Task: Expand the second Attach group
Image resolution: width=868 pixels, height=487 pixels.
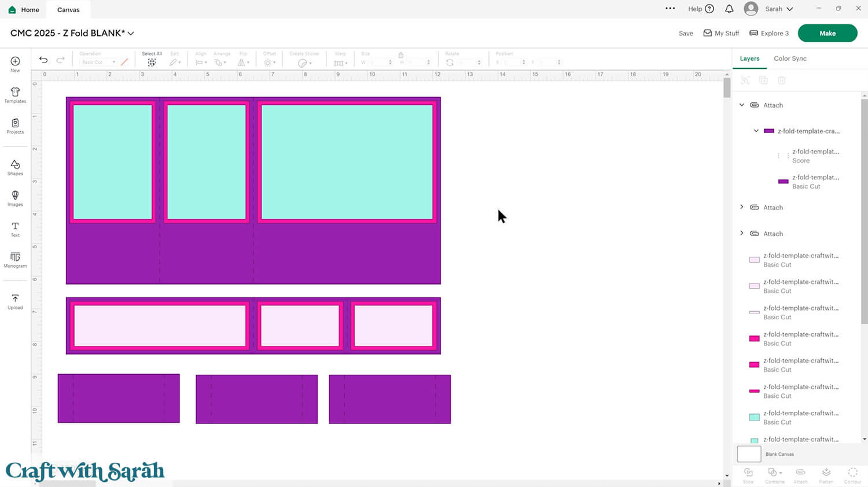Action: click(x=742, y=207)
